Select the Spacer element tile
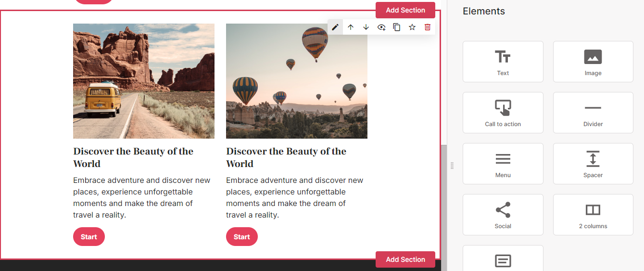This screenshot has width=644, height=271. 593,164
